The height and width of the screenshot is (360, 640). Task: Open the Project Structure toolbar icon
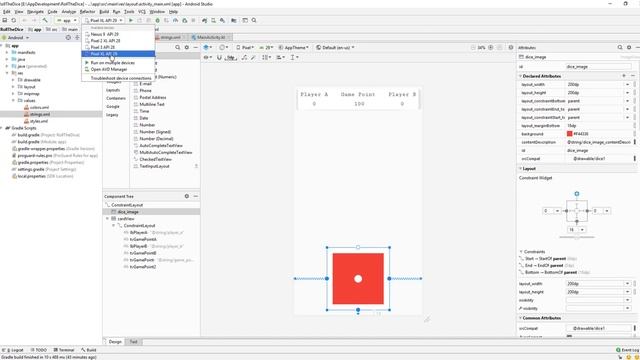tap(234, 20)
